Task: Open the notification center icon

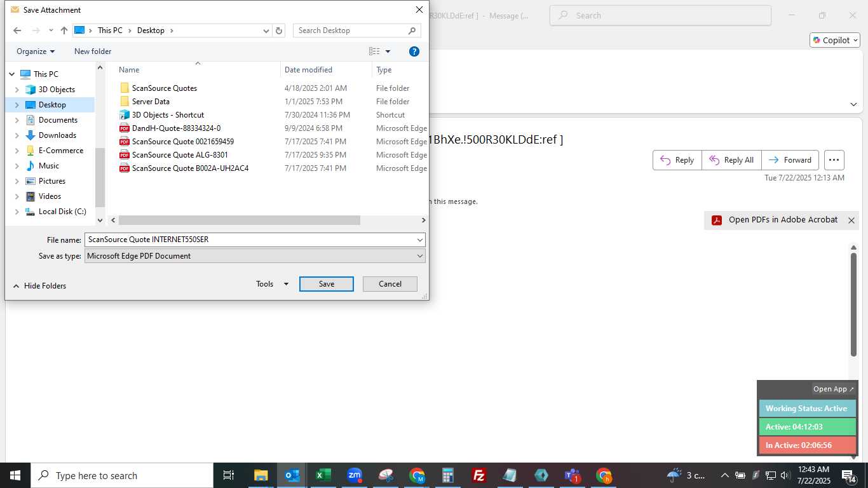Action: click(848, 475)
